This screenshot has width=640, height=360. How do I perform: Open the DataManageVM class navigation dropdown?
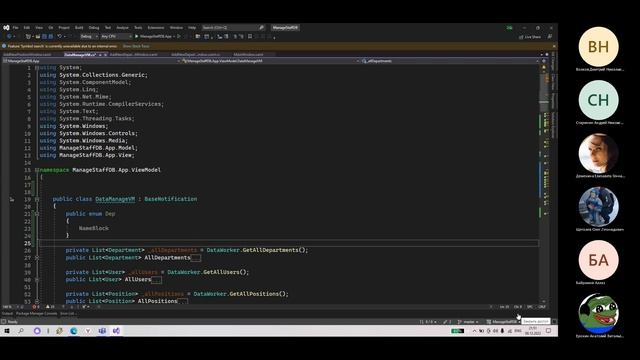point(270,61)
